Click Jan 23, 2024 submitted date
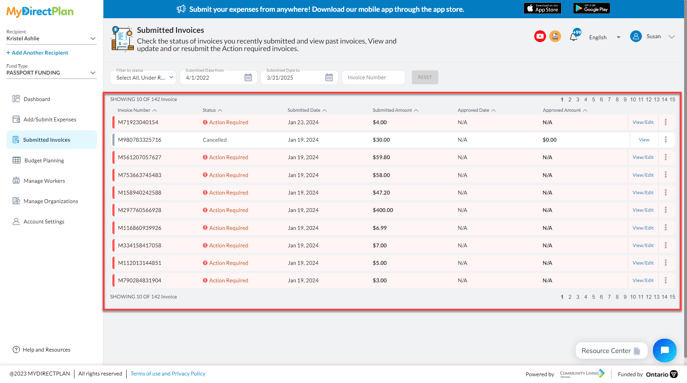This screenshot has width=687, height=383. coord(303,122)
